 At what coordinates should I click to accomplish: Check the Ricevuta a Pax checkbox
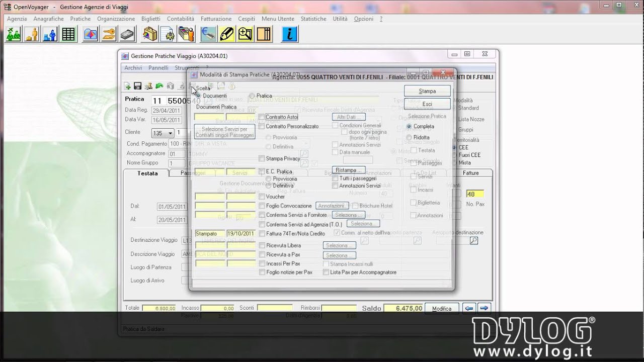(x=262, y=255)
